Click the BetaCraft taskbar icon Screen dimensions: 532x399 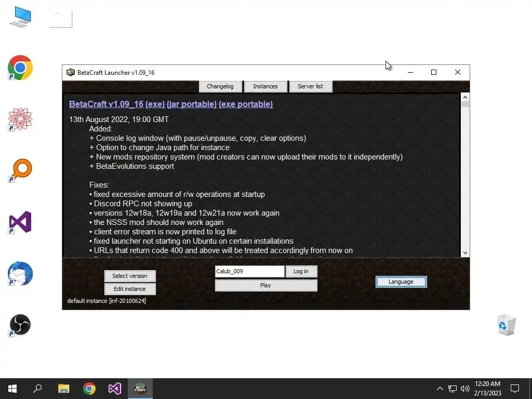[x=140, y=389]
